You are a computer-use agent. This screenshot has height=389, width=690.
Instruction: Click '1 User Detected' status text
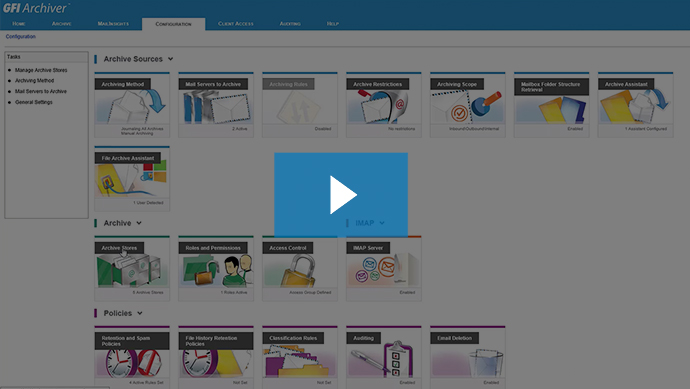point(148,203)
